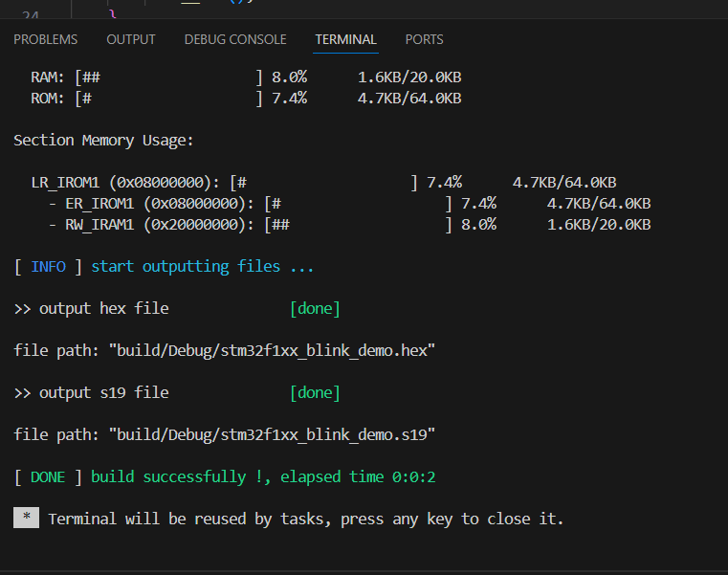This screenshot has height=575, width=728.
Task: Click the LR_IROM1 (0x08000000) memory line
Action: (323, 183)
